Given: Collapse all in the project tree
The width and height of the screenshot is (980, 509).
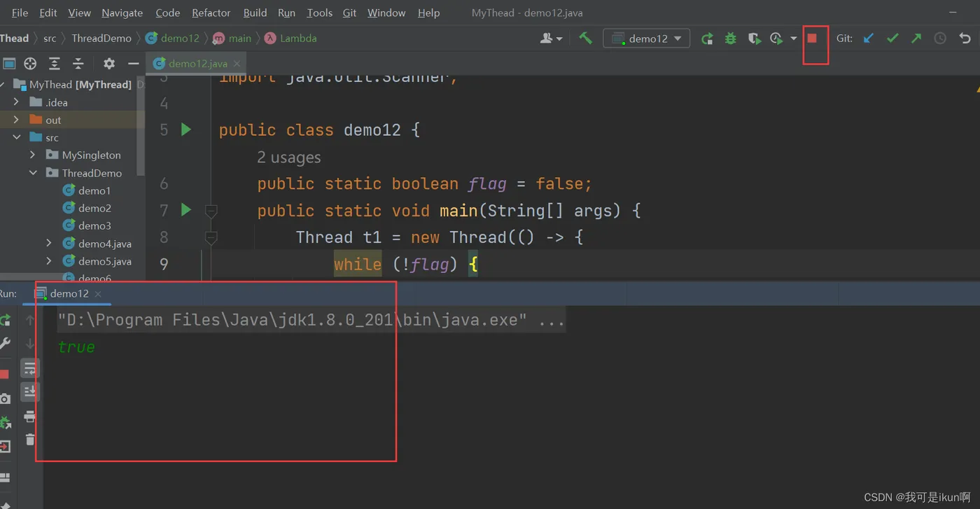Looking at the screenshot, I should tap(78, 64).
